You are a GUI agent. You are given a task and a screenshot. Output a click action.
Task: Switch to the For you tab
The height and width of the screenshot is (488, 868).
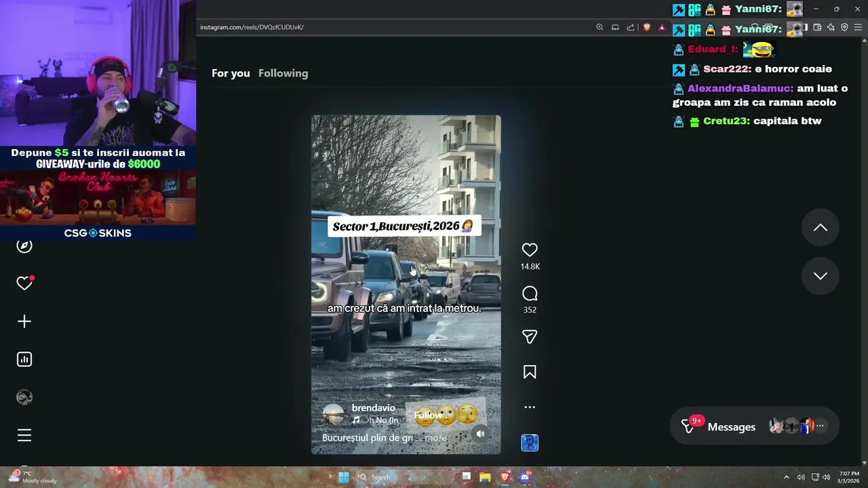(x=231, y=73)
